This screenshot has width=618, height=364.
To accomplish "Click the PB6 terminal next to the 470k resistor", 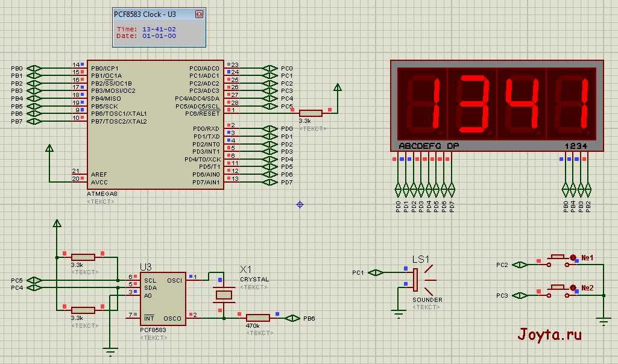I will coord(294,318).
